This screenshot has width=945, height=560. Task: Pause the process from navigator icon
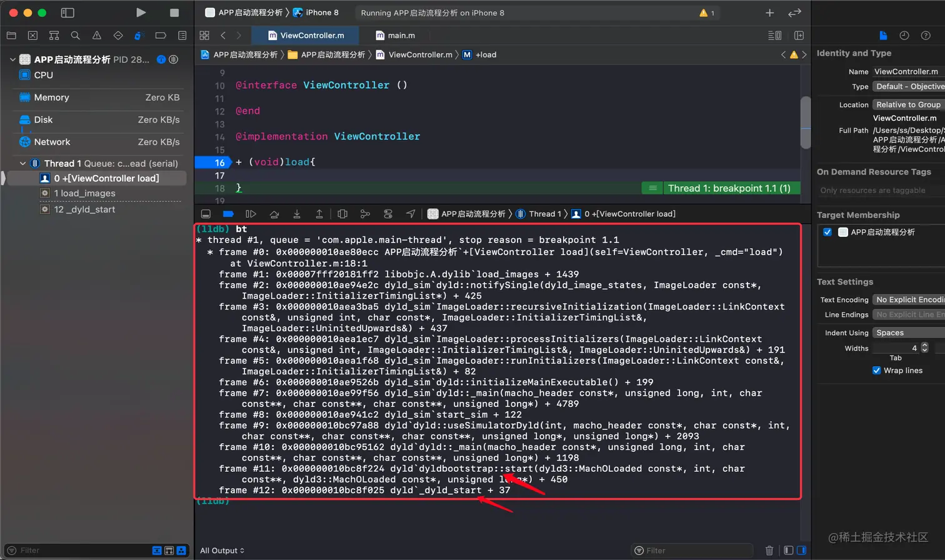[174, 59]
